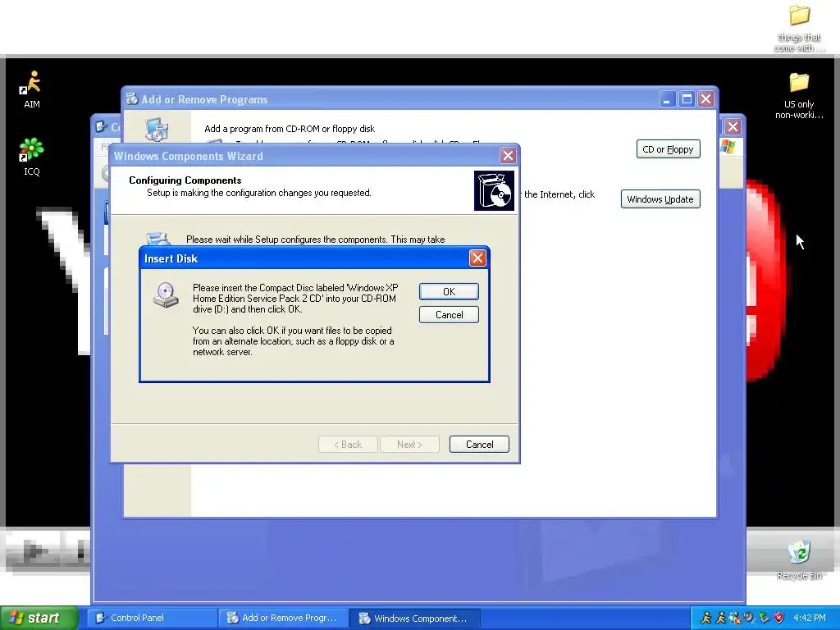This screenshot has height=630, width=840.
Task: Close the Windows Components Wizard window
Action: 508,156
